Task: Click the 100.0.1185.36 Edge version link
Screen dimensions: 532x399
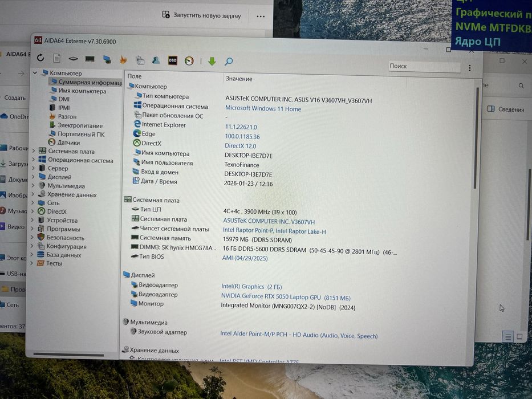Action: [242, 136]
